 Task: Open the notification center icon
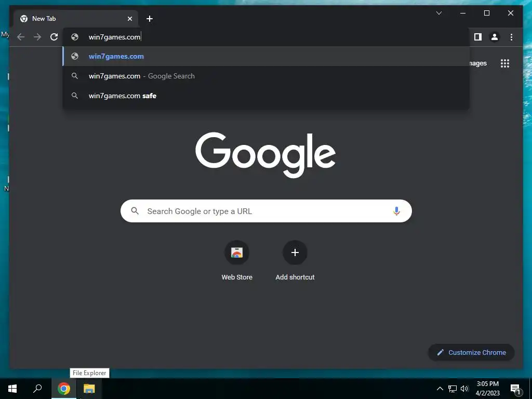tap(515, 389)
